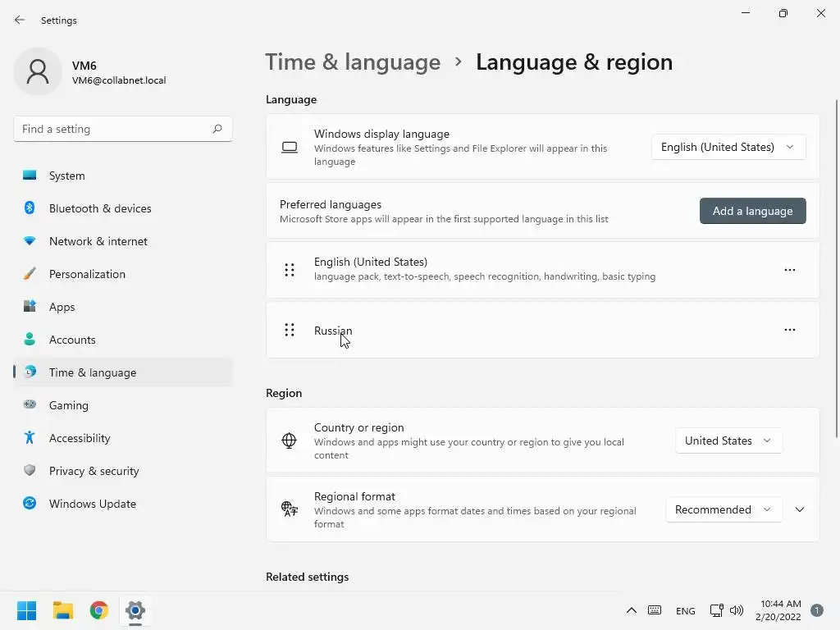Click the Find a setting search box
Screen dimensions: 840x630
123,129
